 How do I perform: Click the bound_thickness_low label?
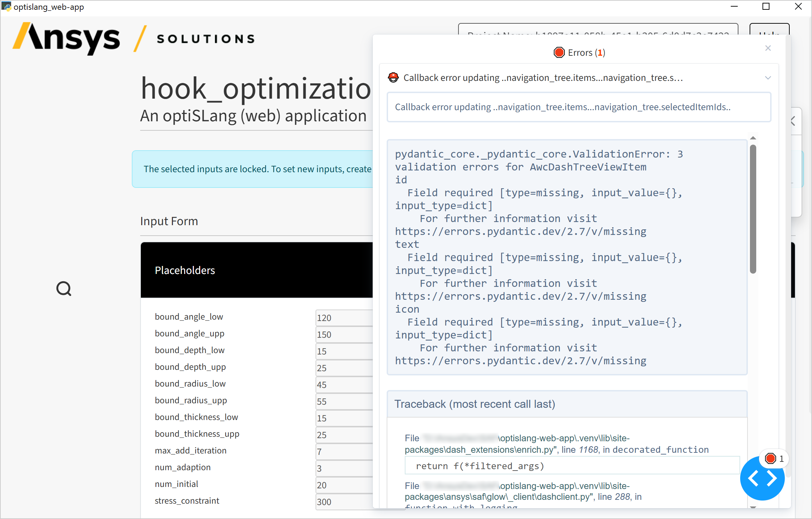click(x=196, y=417)
